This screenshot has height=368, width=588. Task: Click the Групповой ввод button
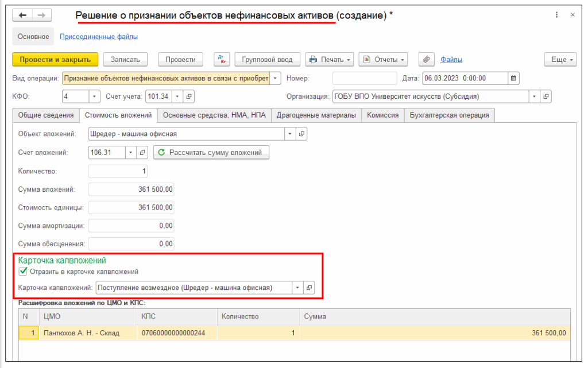[x=267, y=59]
